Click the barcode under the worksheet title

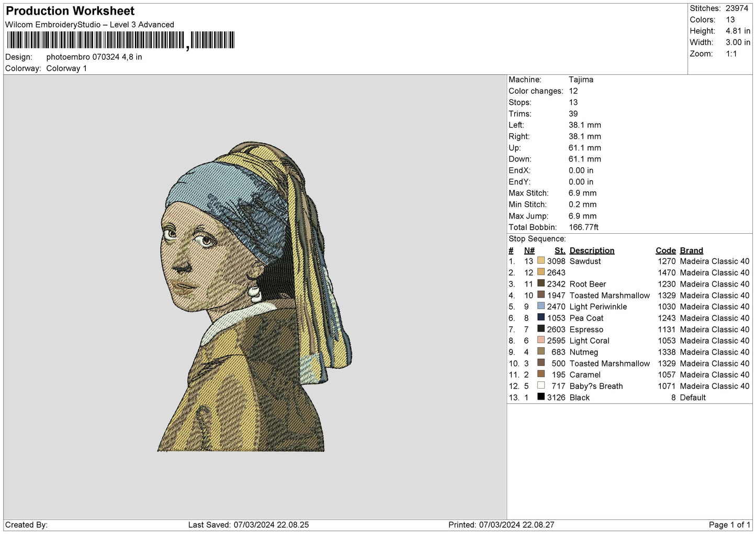tap(121, 40)
